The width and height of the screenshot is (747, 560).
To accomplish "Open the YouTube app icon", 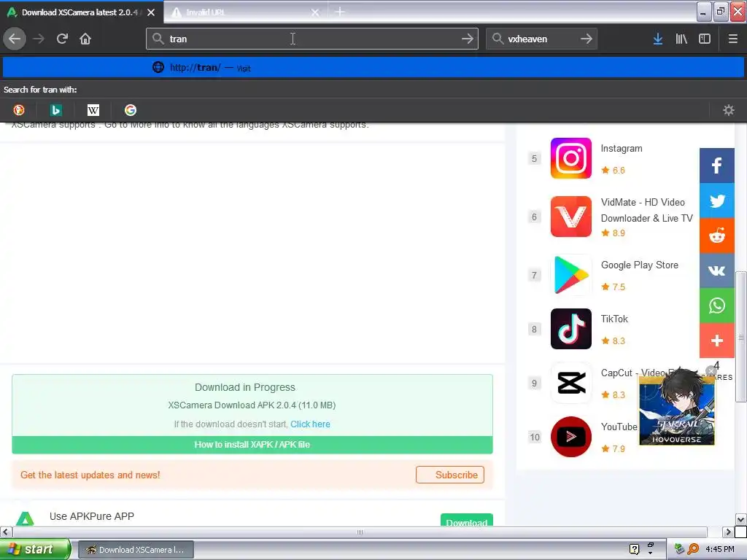I will coord(570,437).
